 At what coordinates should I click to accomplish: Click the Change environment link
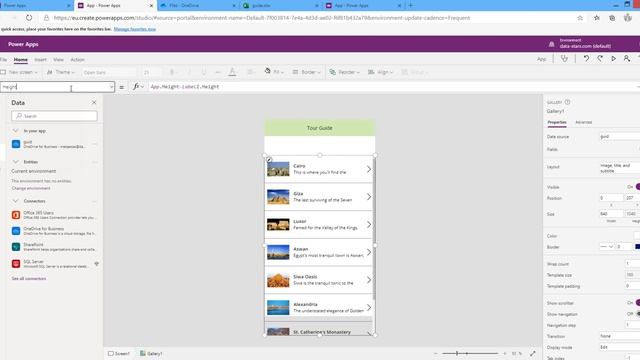click(x=31, y=188)
